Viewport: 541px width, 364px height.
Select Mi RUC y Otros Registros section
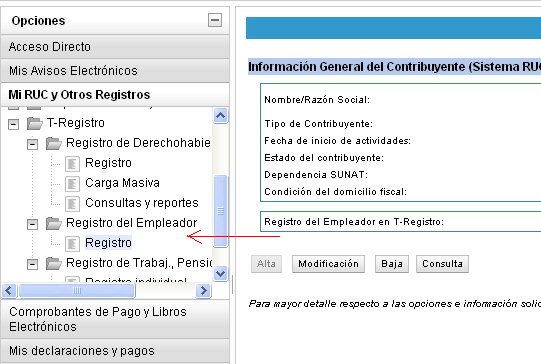(115, 95)
